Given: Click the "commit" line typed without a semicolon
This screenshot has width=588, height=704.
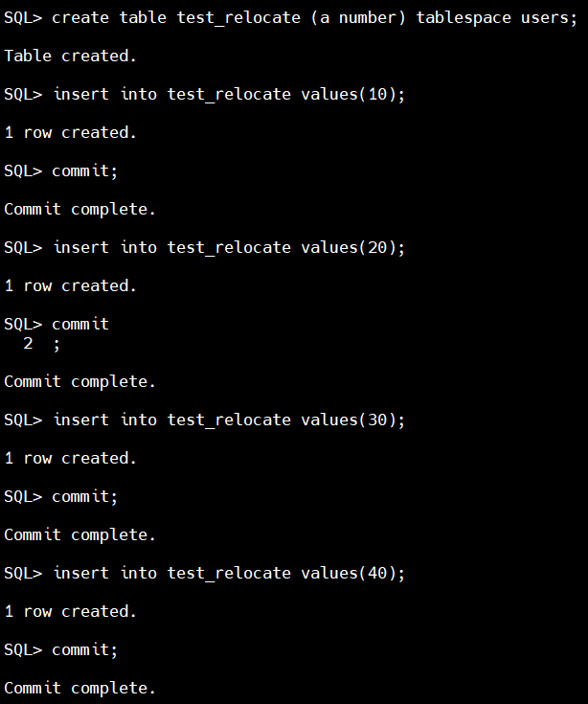Looking at the screenshot, I should 80,324.
